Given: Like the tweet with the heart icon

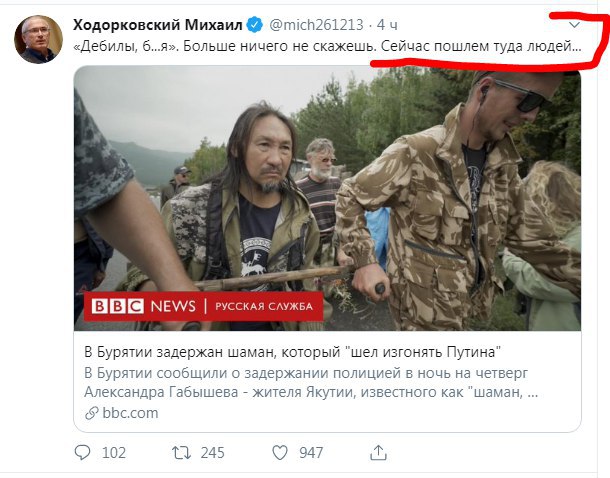Looking at the screenshot, I should pyautogui.click(x=280, y=453).
